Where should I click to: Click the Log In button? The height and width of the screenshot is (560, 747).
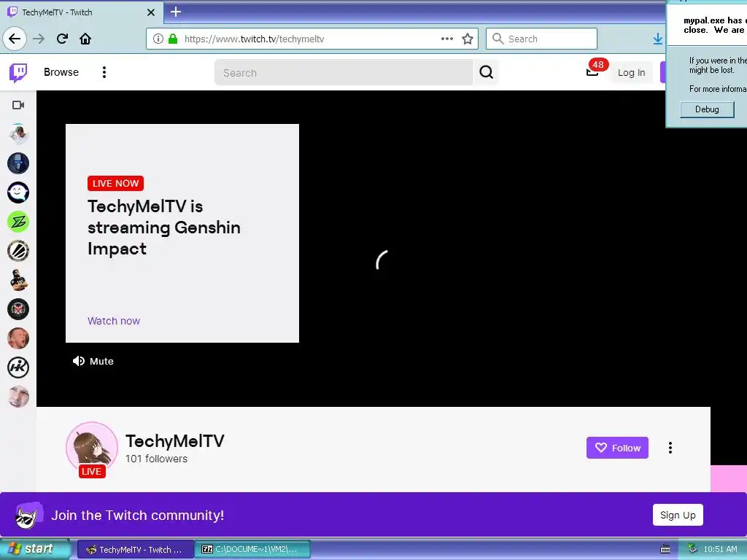pyautogui.click(x=631, y=72)
